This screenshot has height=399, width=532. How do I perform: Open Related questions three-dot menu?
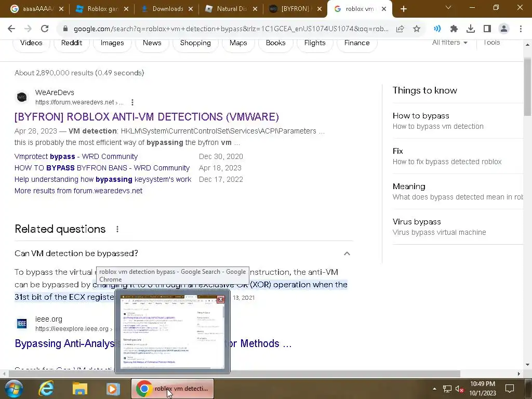[x=117, y=229]
